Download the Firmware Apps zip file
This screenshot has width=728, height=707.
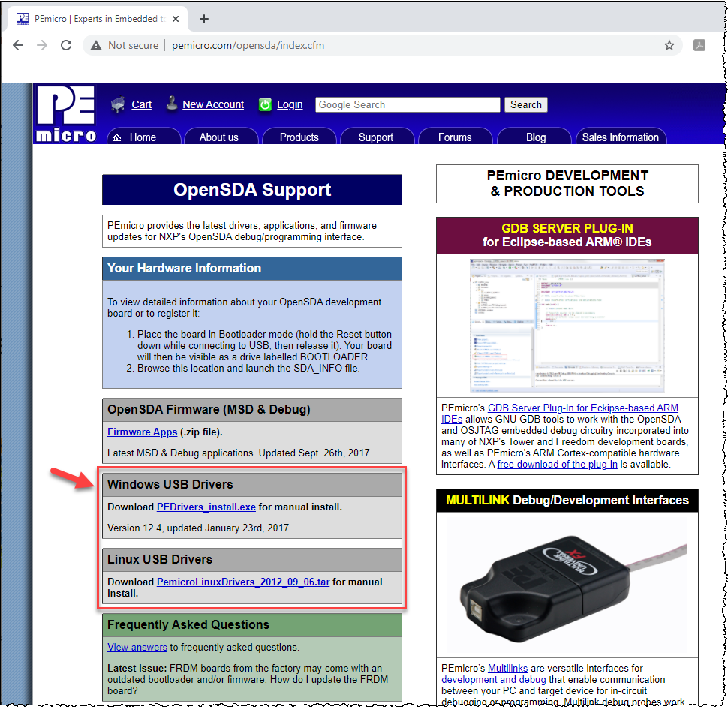coord(142,432)
